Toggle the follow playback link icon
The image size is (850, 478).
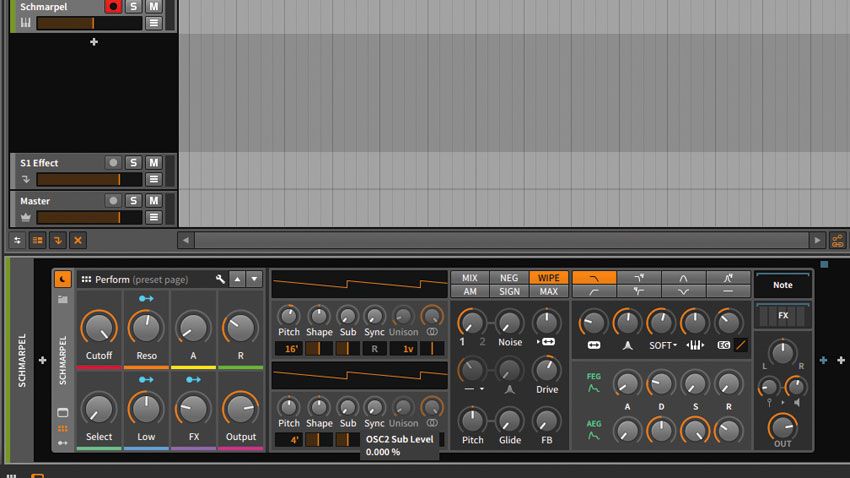click(838, 240)
